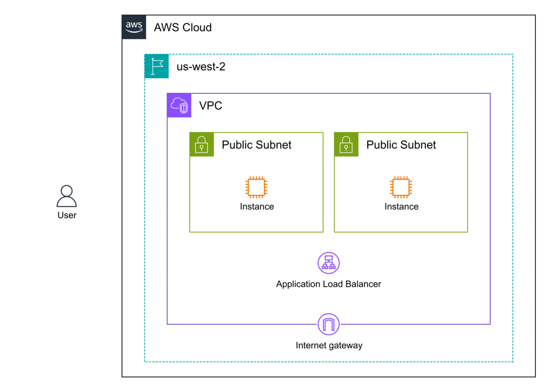Click the left 'Public Subnet' title text
The image size is (558, 392).
click(x=257, y=145)
